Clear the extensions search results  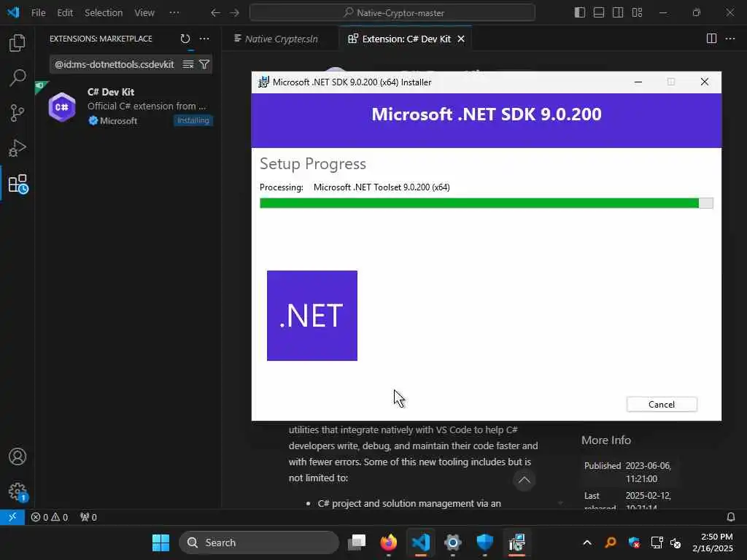coord(188,64)
